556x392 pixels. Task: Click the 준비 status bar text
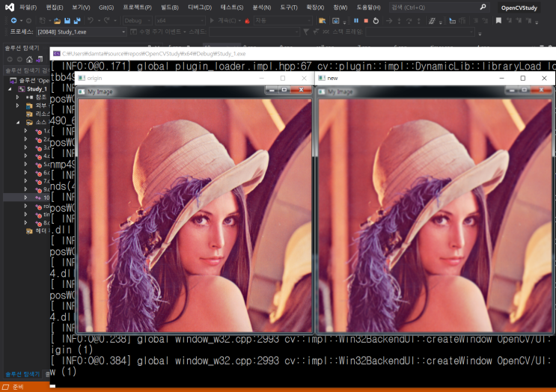click(x=18, y=387)
